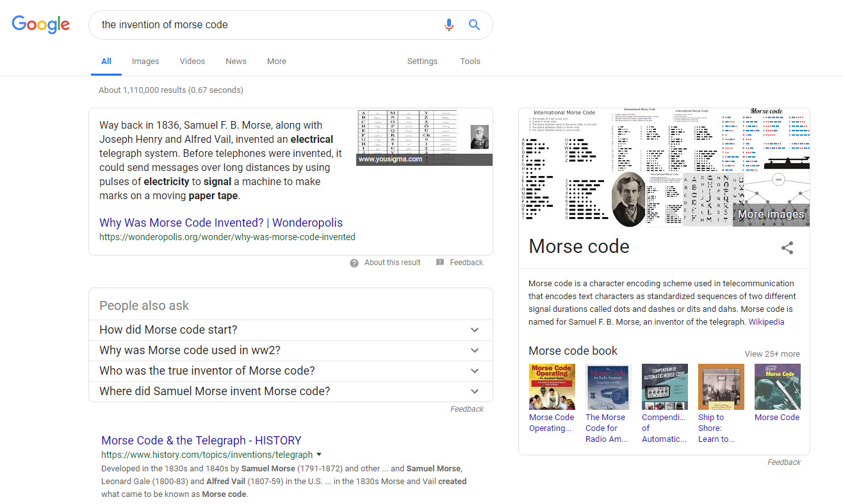Switch to the Images tab
Image resolution: width=843 pixels, height=504 pixels.
pyautogui.click(x=145, y=61)
